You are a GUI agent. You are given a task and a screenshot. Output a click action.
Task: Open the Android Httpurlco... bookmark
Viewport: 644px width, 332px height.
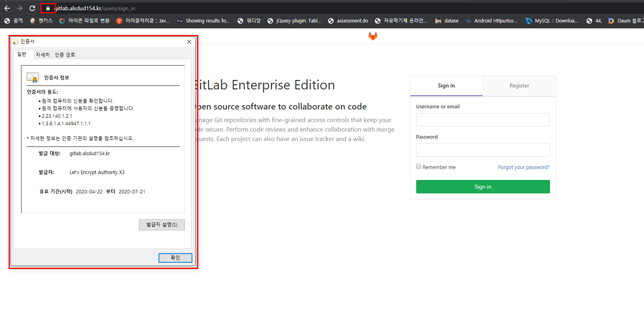tap(491, 21)
